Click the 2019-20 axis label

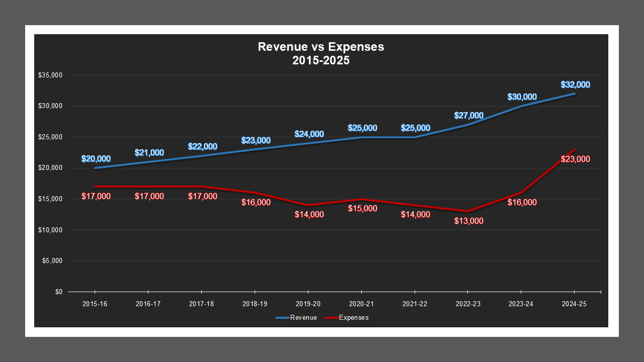(308, 304)
